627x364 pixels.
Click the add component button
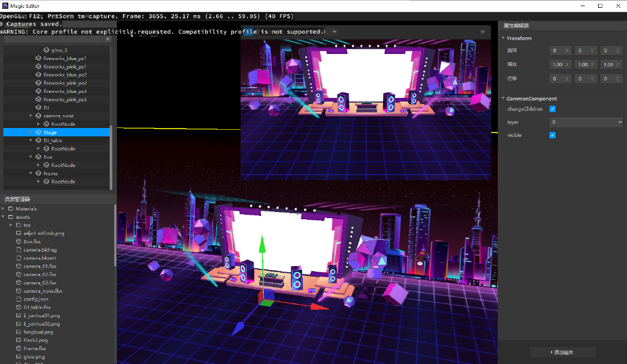point(562,352)
